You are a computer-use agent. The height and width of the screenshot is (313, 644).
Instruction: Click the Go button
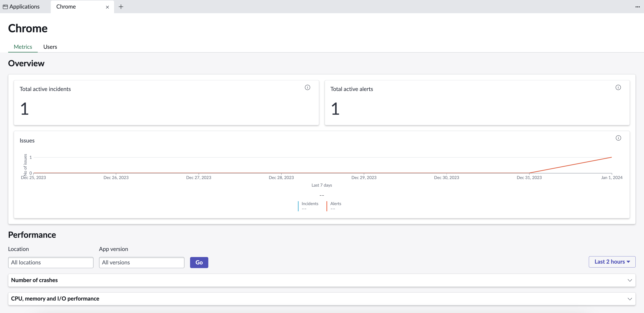pyautogui.click(x=199, y=262)
